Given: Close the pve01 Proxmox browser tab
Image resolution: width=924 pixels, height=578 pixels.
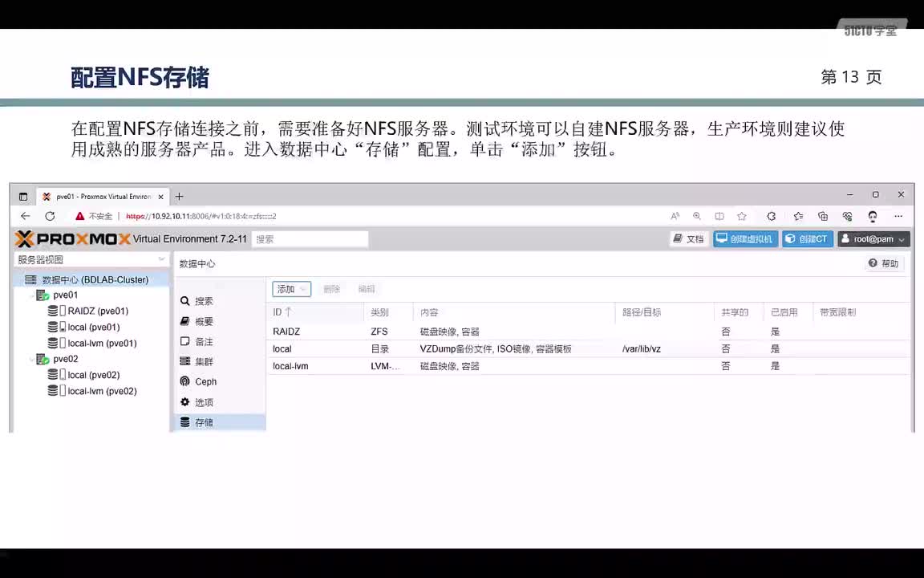Looking at the screenshot, I should coord(161,197).
